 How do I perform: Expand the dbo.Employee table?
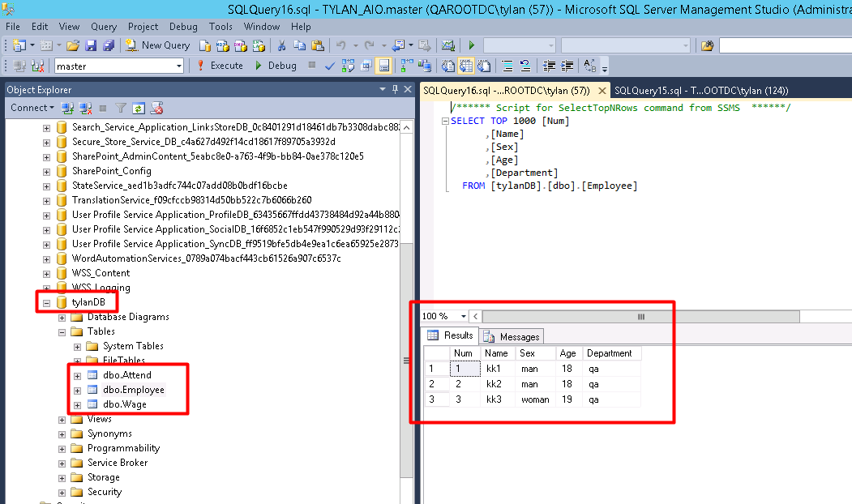77,391
